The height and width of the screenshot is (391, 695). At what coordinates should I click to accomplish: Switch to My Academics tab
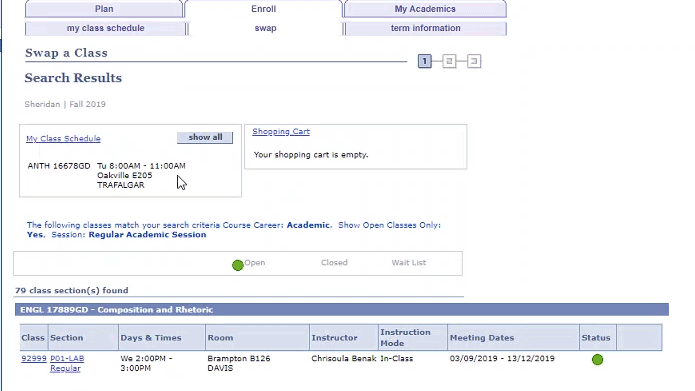pyautogui.click(x=425, y=9)
